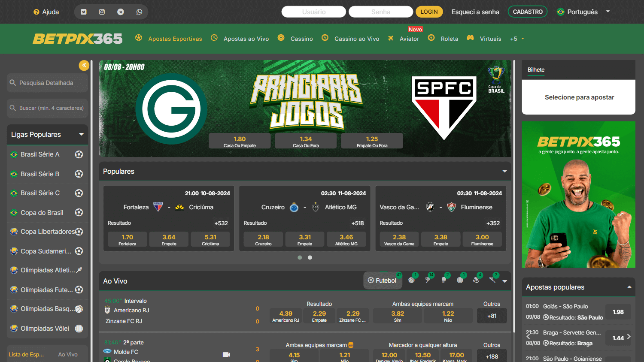Click the LOGIN button
This screenshot has height=362, width=644.
point(429,12)
